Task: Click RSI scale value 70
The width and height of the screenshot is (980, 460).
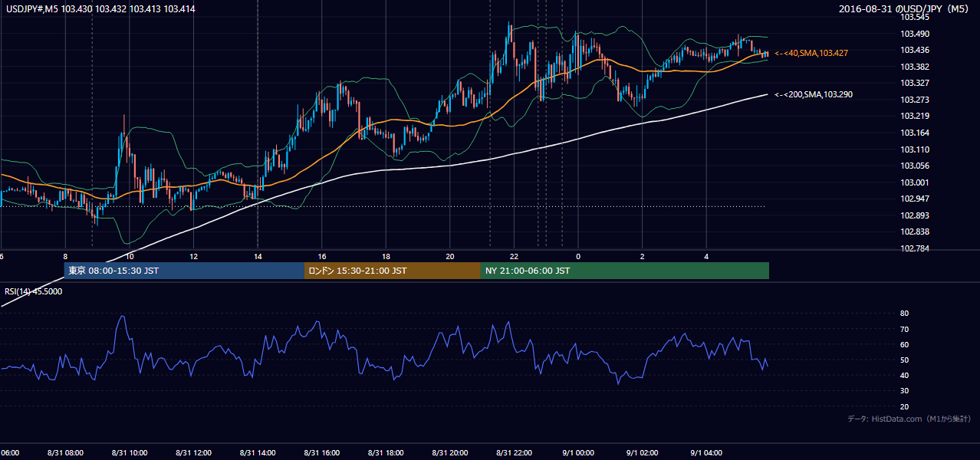Action: pyautogui.click(x=904, y=329)
